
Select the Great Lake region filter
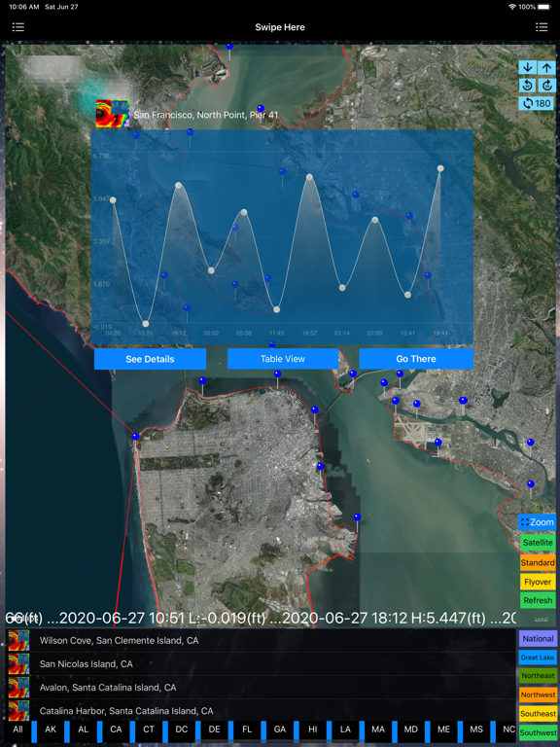(538, 658)
